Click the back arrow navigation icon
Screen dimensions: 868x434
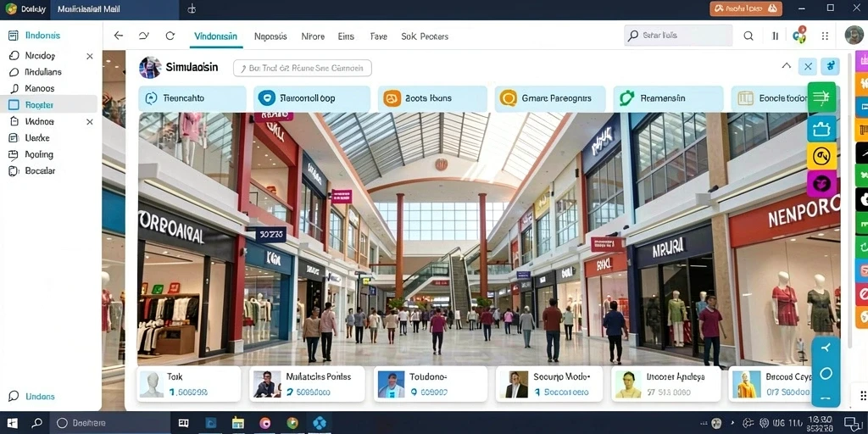click(x=118, y=36)
